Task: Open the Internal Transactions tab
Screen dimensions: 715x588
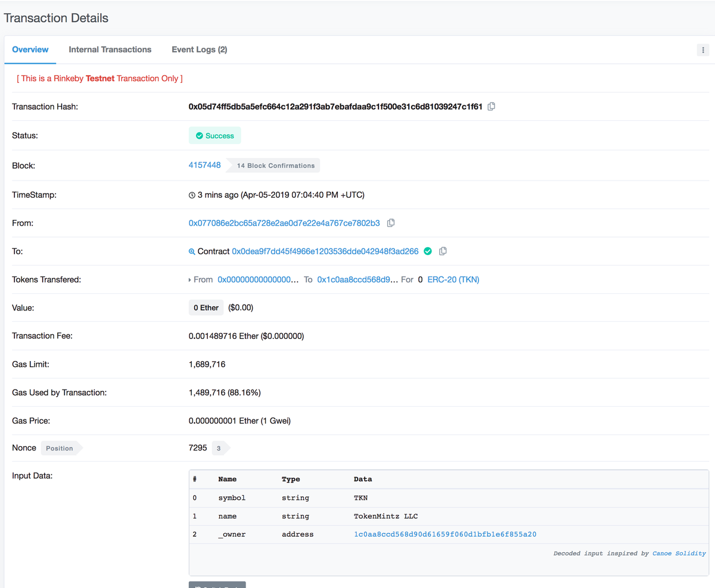Action: point(110,49)
